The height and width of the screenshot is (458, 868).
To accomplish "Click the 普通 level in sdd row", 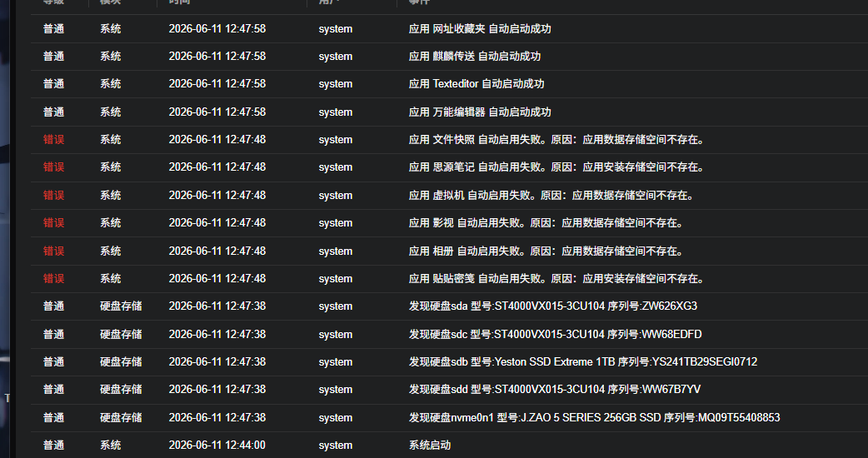I will (x=53, y=390).
